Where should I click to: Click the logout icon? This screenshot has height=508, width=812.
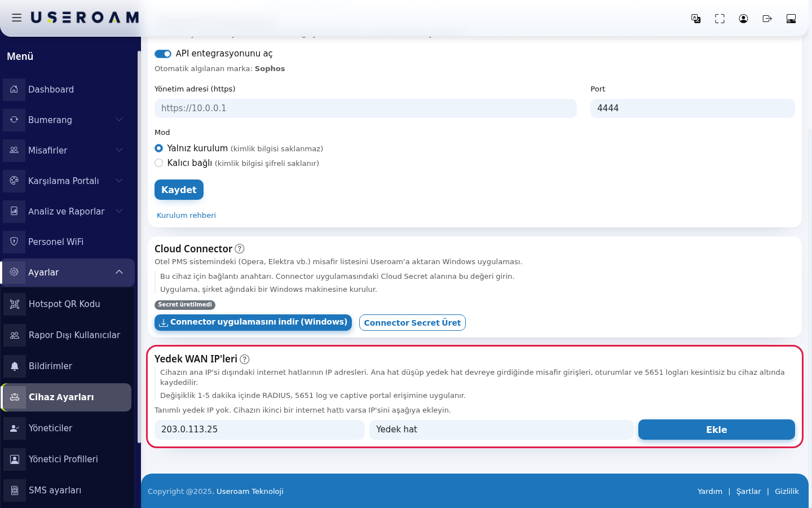point(767,19)
